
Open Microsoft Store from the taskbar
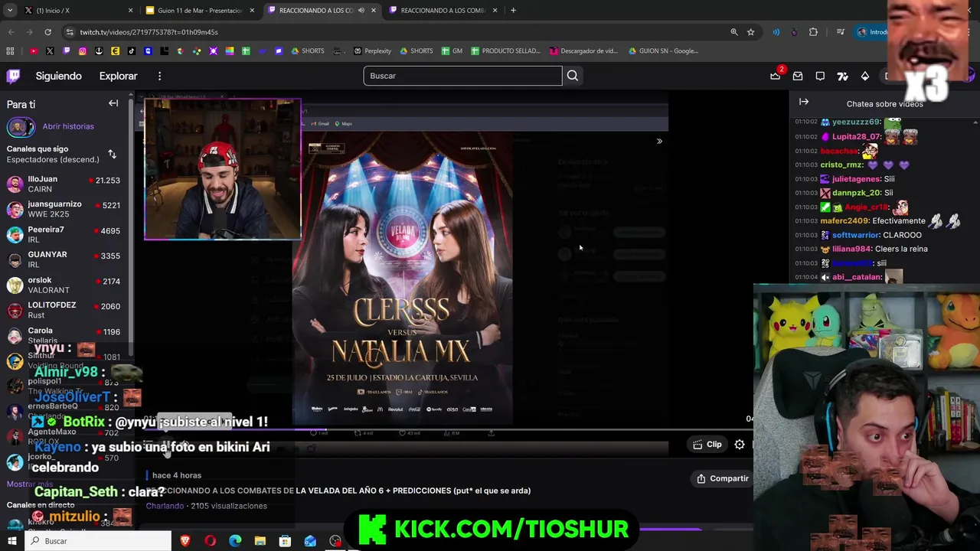pos(285,541)
